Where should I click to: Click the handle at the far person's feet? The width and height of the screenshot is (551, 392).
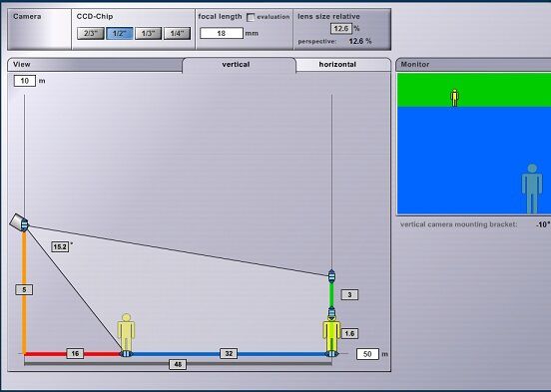pyautogui.click(x=331, y=354)
